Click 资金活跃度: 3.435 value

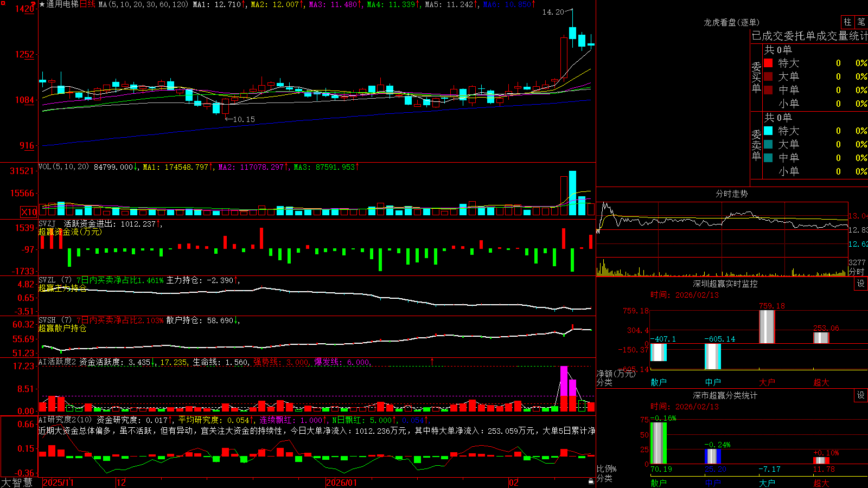(114, 362)
